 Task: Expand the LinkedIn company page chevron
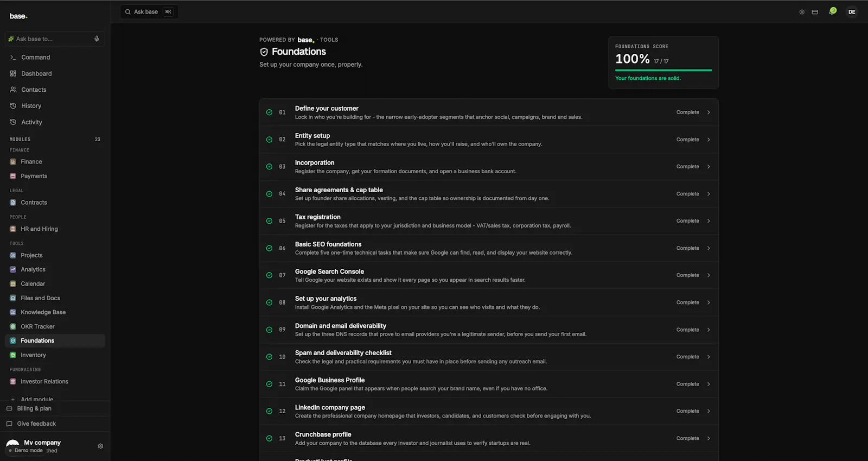[709, 411]
